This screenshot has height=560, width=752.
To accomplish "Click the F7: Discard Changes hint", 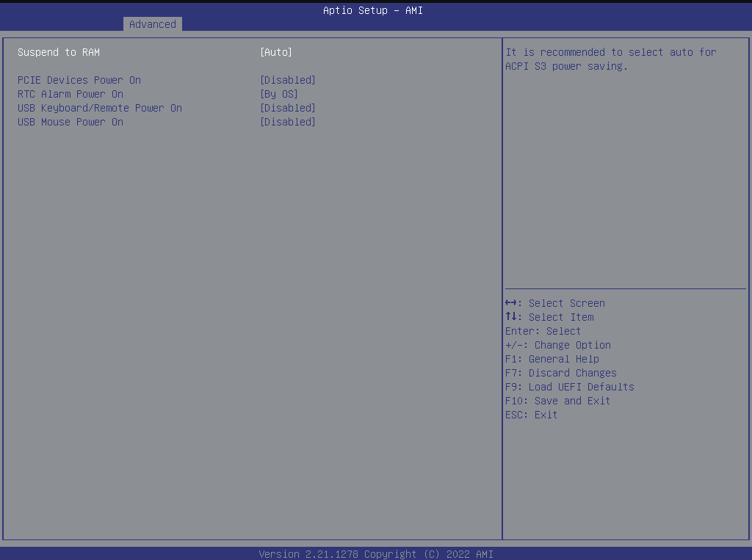I will (561, 373).
